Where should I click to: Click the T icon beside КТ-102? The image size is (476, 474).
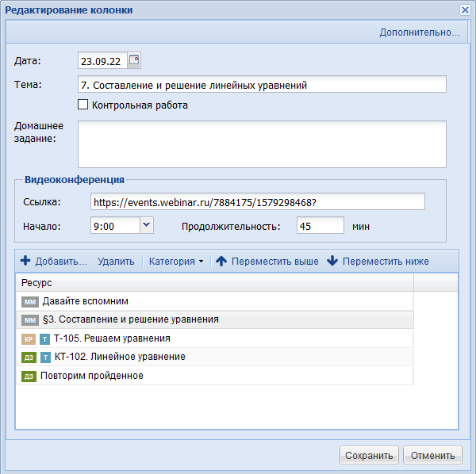45,357
